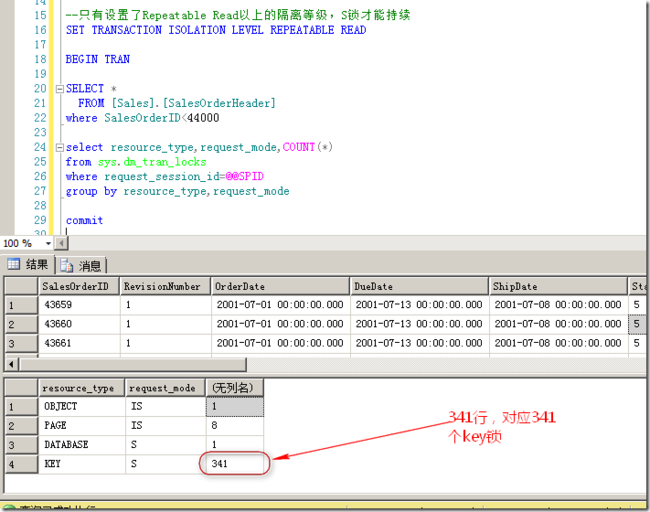Click ShipDate cell in row 3
Screen dimensions: 650x512
pos(558,343)
